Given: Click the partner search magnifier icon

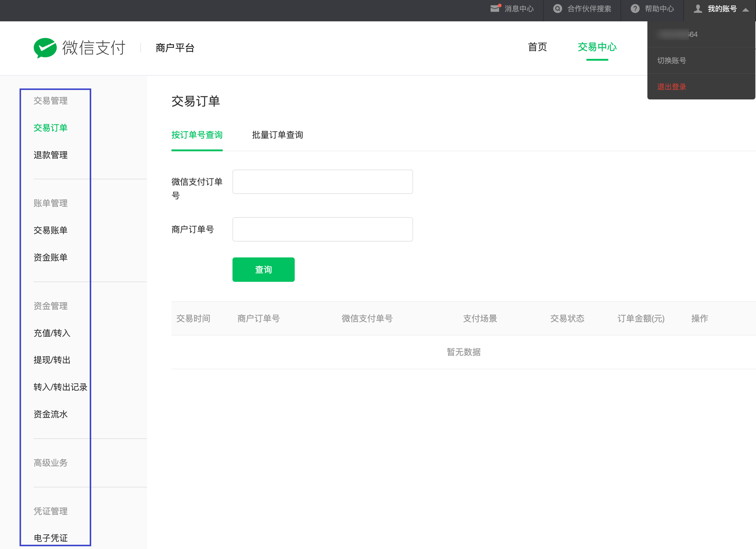Looking at the screenshot, I should pos(557,9).
